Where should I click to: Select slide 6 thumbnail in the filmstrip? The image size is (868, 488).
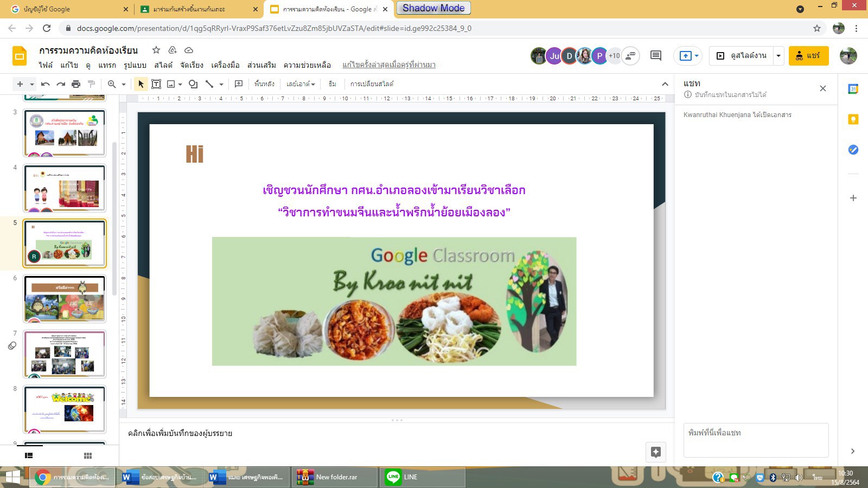[65, 299]
